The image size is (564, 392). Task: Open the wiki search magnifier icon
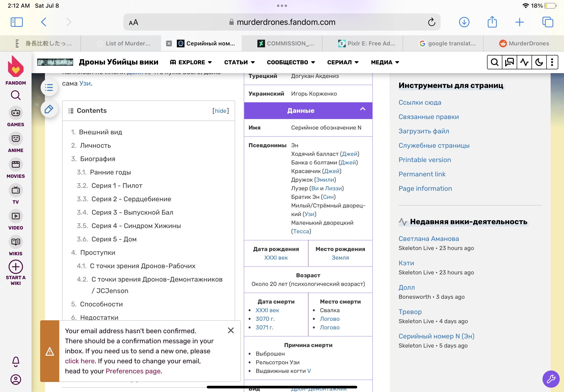(x=494, y=62)
